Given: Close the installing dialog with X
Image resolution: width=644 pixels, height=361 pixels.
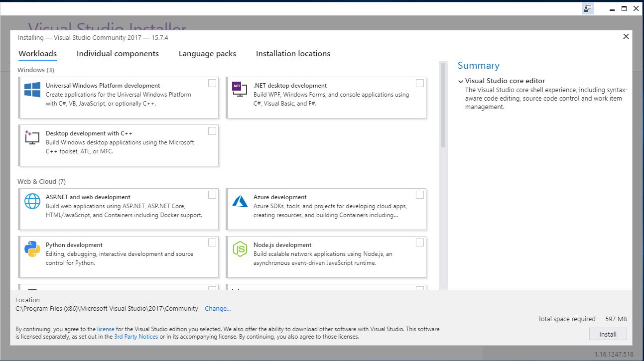Looking at the screenshot, I should 626,36.
